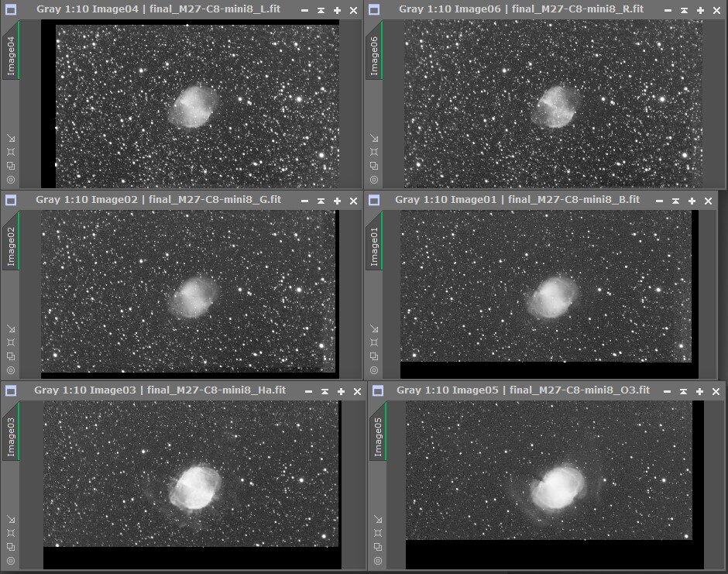
Task: Click title 'Gray 1:10 Image02 | final_M27-C8-mini8_G.fit'
Action: (158, 199)
